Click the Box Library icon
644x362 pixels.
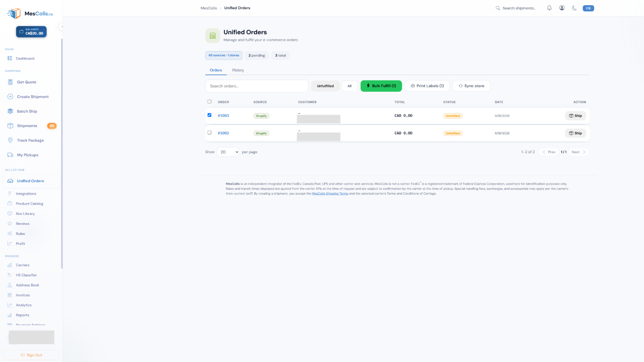tap(10, 214)
